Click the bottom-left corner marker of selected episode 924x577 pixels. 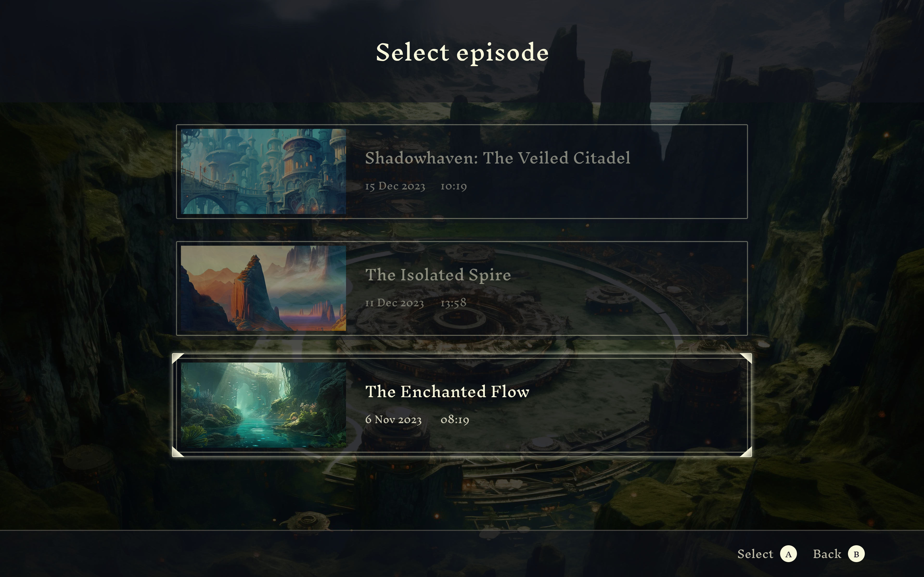[x=178, y=452]
